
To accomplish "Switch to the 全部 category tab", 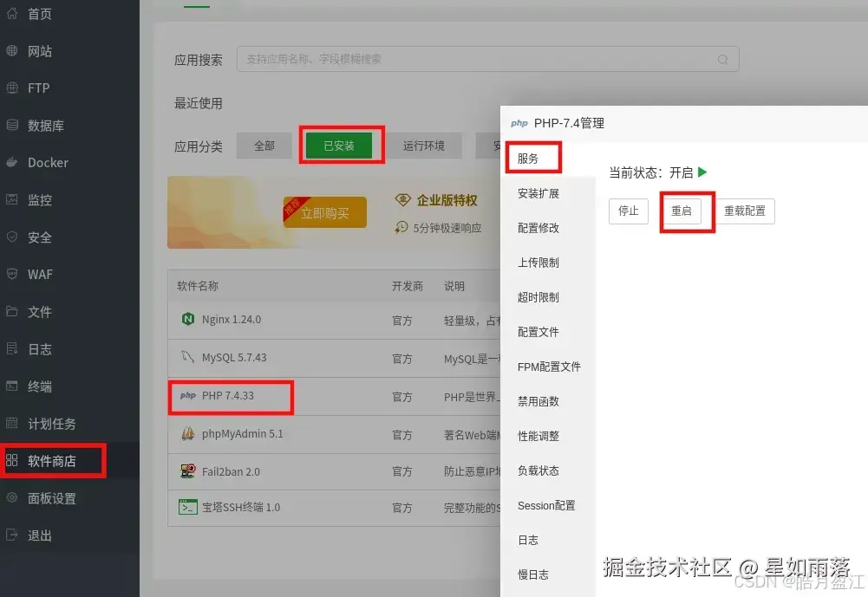I will tap(264, 146).
